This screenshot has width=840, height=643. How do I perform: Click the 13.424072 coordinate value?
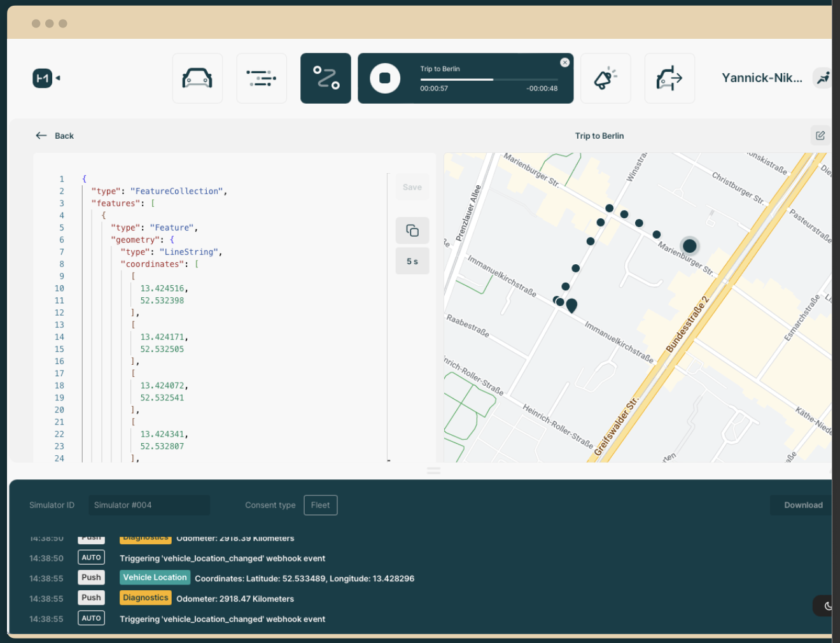click(x=162, y=386)
